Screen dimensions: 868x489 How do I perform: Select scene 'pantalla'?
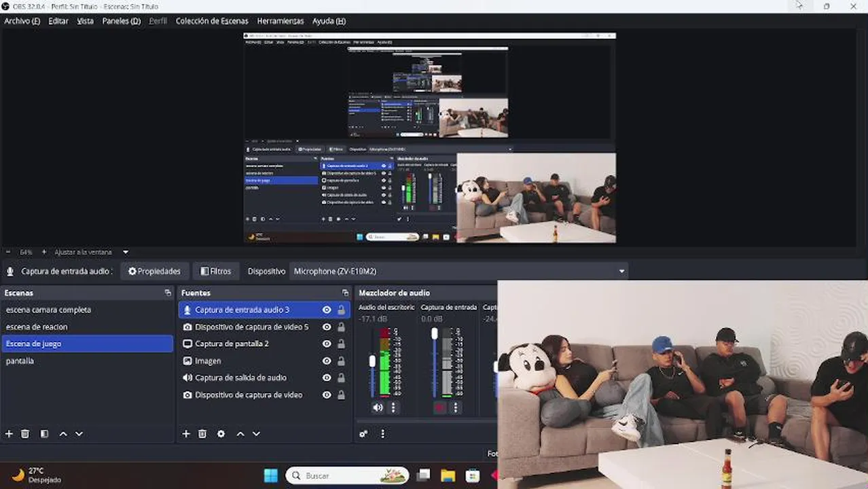(x=88, y=361)
